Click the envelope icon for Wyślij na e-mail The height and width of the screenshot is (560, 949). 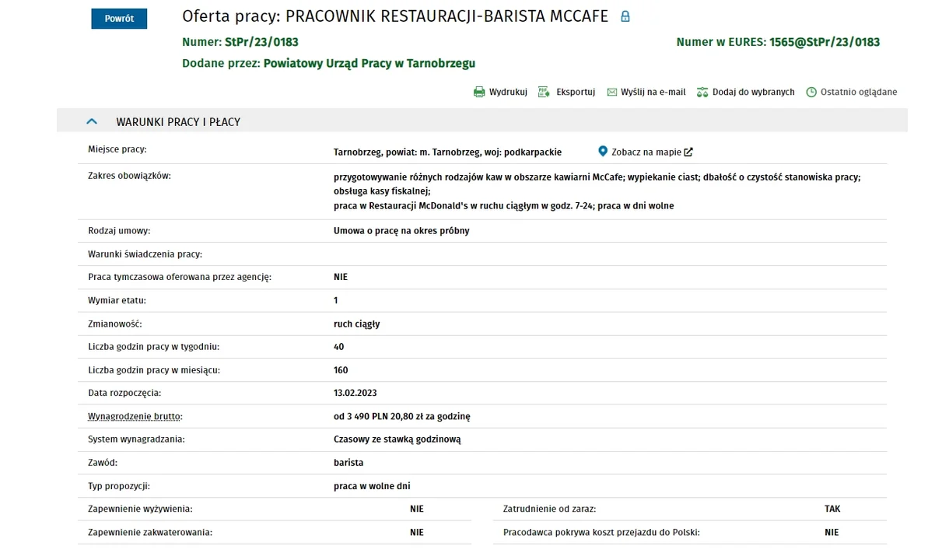tap(612, 92)
